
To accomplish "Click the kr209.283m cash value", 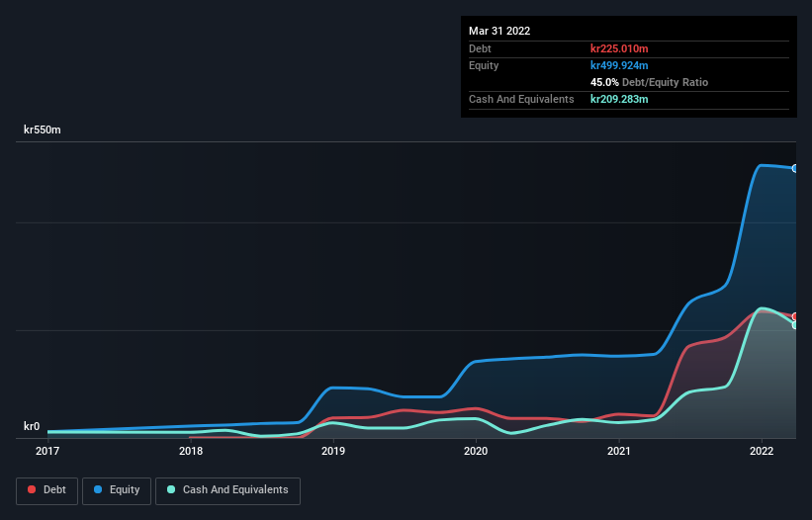I will point(619,99).
